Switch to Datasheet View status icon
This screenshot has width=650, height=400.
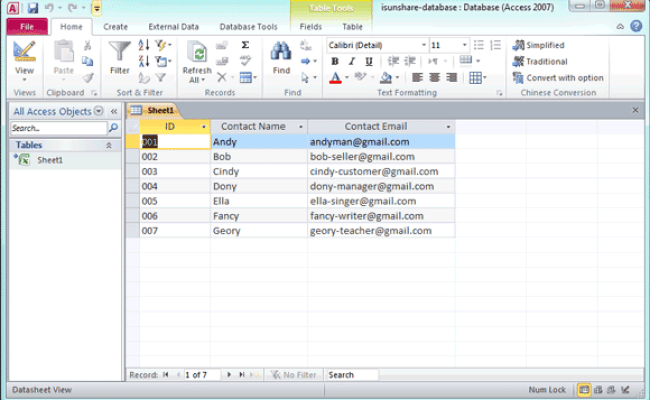pos(584,390)
